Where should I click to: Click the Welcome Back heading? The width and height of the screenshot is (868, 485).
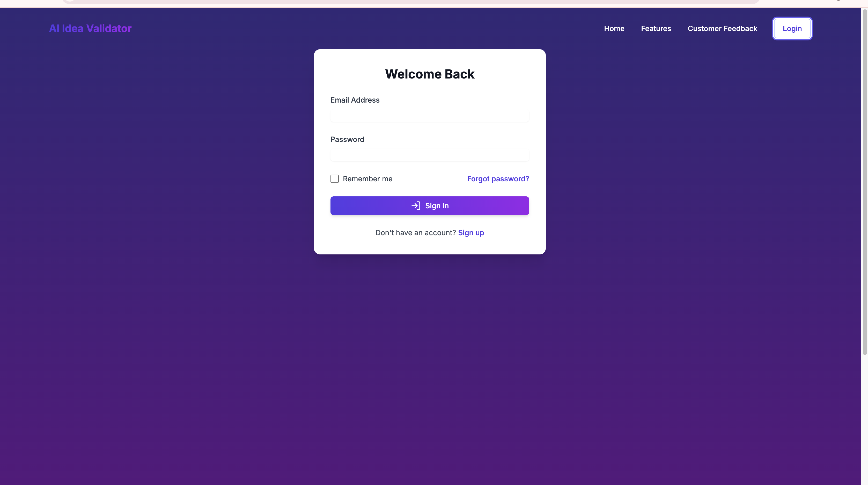429,74
